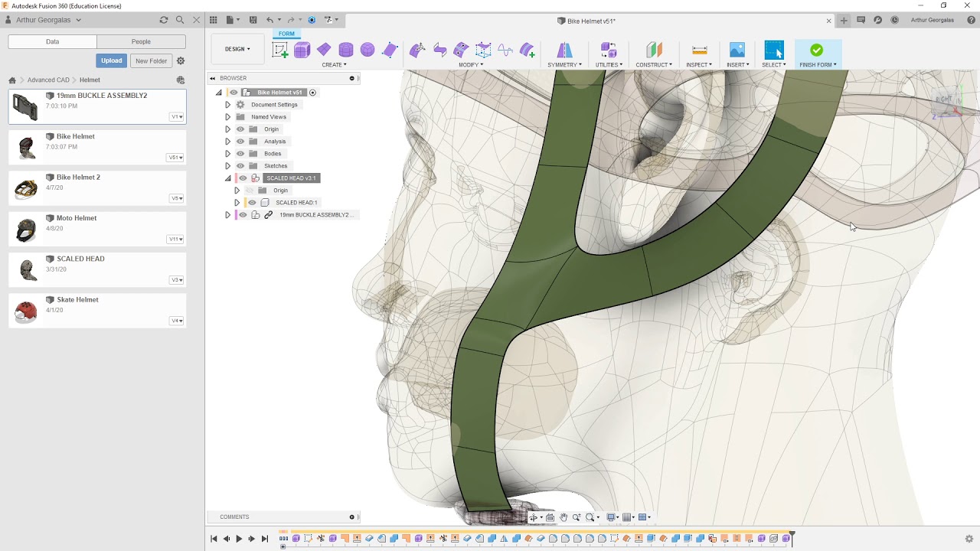Screen dimensions: 980x551
Task: Toggle visibility of Bike Helmet v51 root
Action: (x=234, y=93)
